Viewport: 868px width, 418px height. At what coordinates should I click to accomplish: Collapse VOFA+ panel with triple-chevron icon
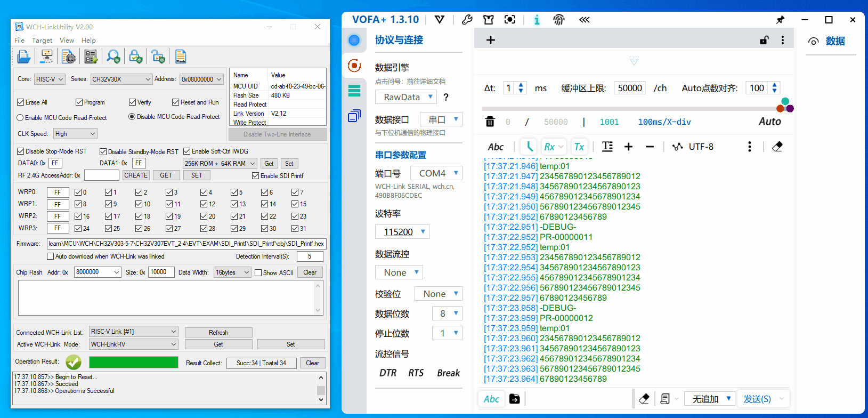click(585, 20)
